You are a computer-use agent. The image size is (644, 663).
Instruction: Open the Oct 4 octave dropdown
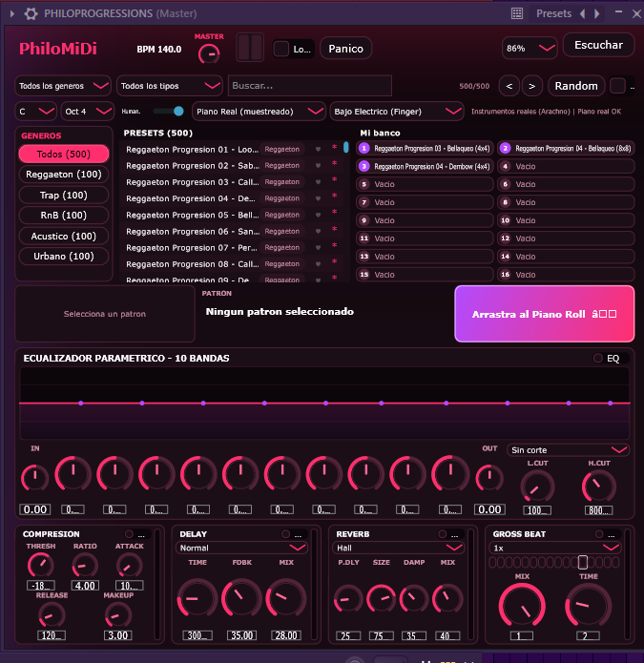click(88, 112)
